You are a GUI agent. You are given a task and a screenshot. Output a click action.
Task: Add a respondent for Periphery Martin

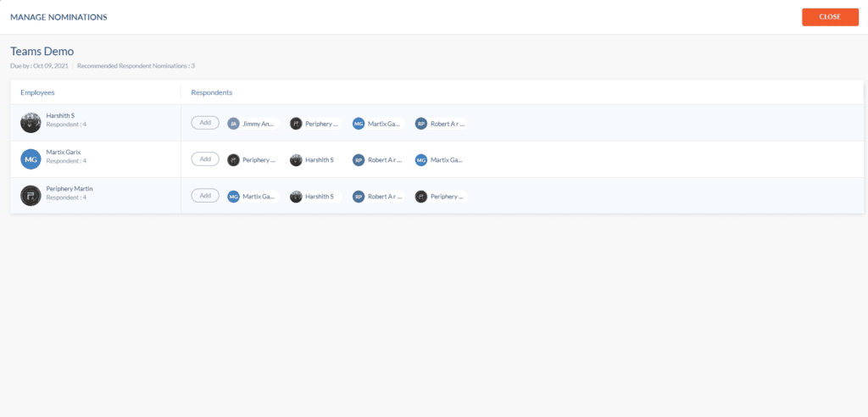pyautogui.click(x=205, y=196)
